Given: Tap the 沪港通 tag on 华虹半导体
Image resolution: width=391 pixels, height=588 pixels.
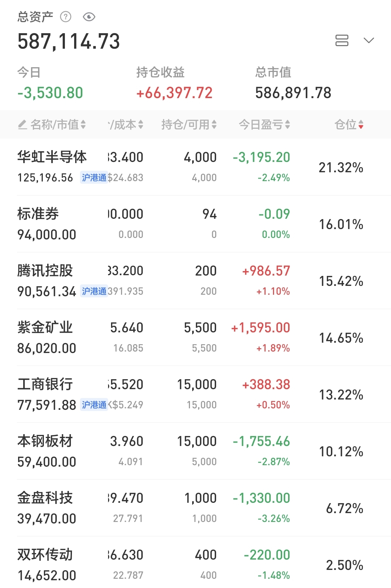Looking at the screenshot, I should 94,178.
